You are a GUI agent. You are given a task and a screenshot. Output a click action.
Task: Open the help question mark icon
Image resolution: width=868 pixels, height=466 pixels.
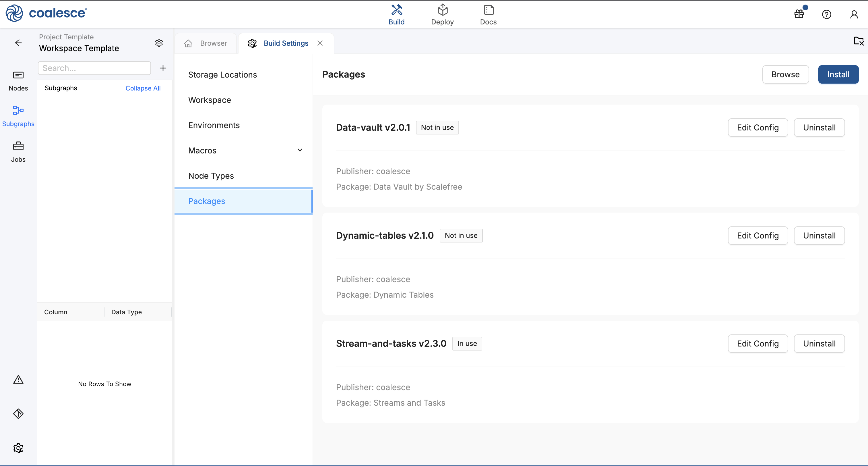(x=827, y=14)
